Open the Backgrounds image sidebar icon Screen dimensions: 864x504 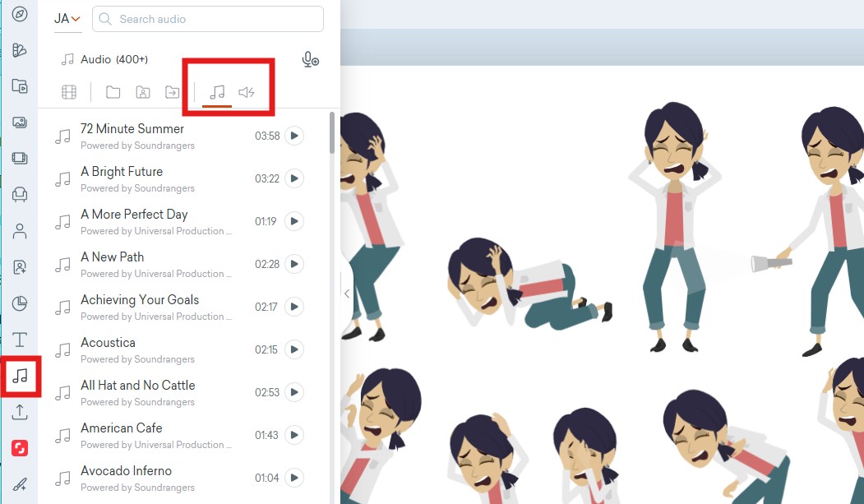(x=20, y=123)
